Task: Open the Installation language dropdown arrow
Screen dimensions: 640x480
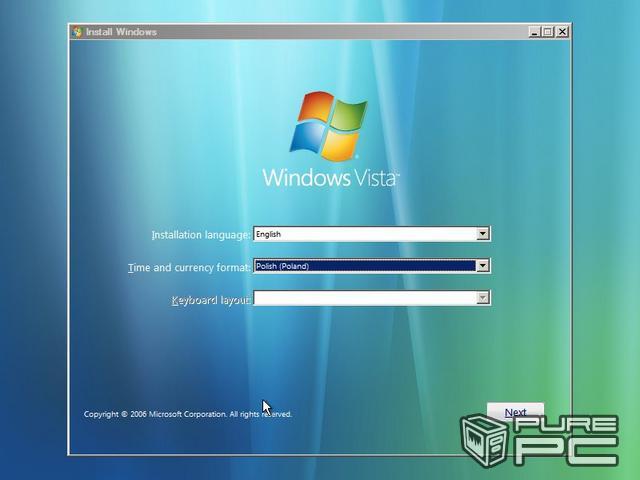Action: [482, 234]
